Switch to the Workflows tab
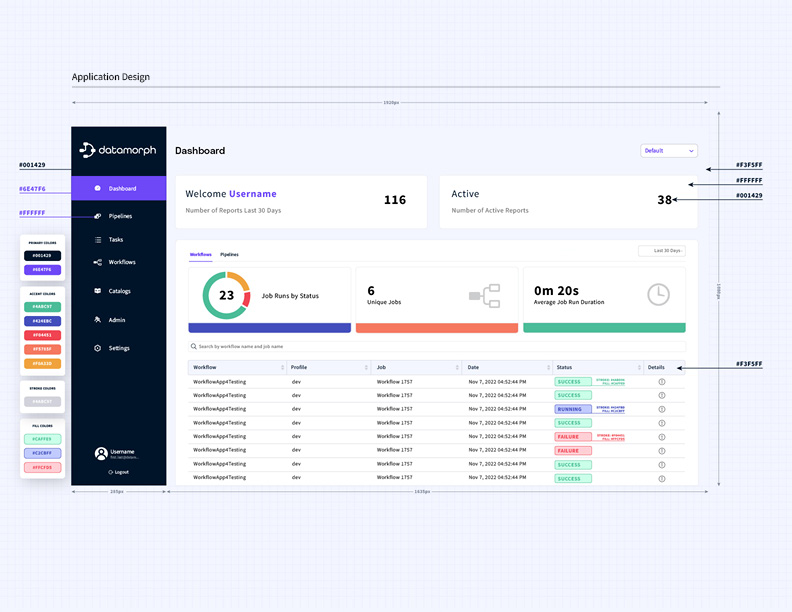The width and height of the screenshot is (792, 612). pos(201,254)
